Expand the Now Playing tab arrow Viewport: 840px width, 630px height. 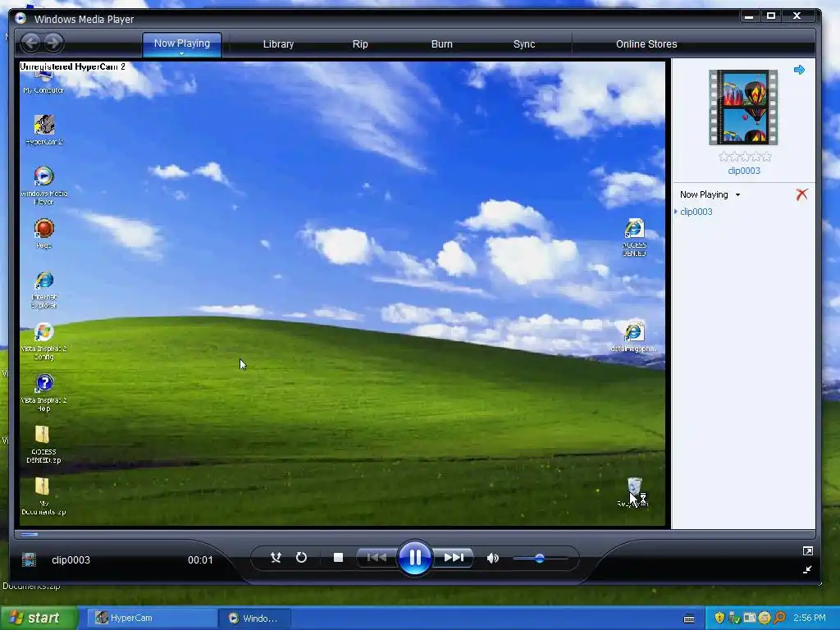coord(181,53)
